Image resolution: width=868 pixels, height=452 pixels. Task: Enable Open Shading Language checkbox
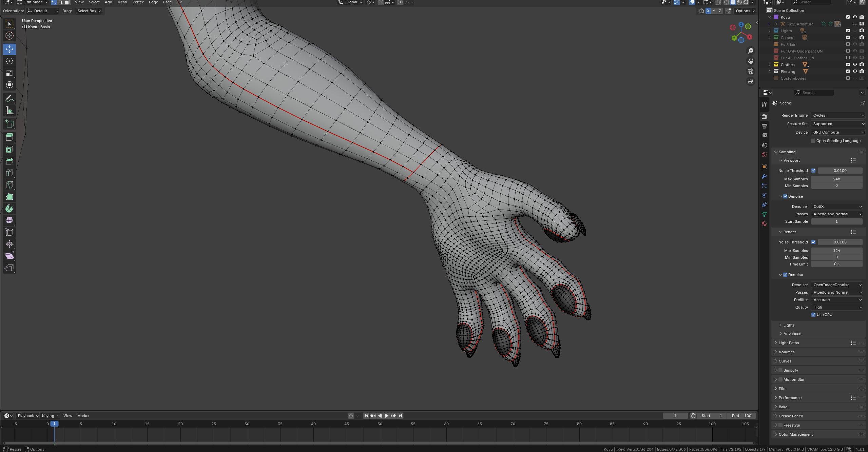(x=813, y=141)
